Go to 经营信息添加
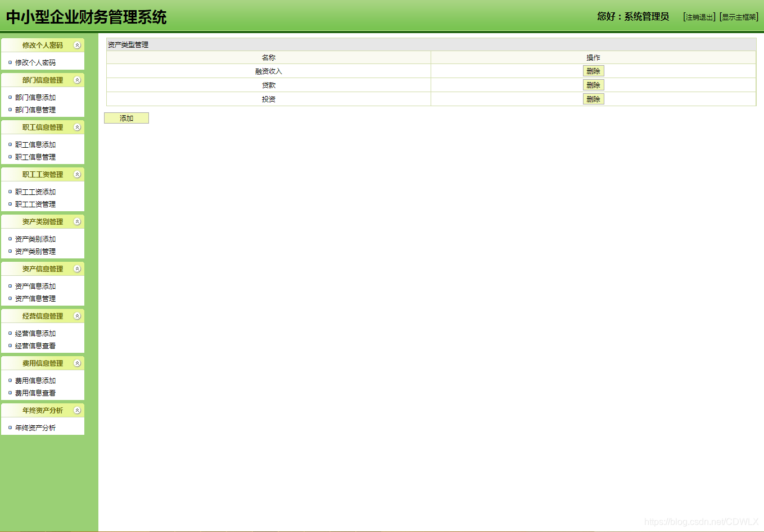The height and width of the screenshot is (532, 764). 35,334
